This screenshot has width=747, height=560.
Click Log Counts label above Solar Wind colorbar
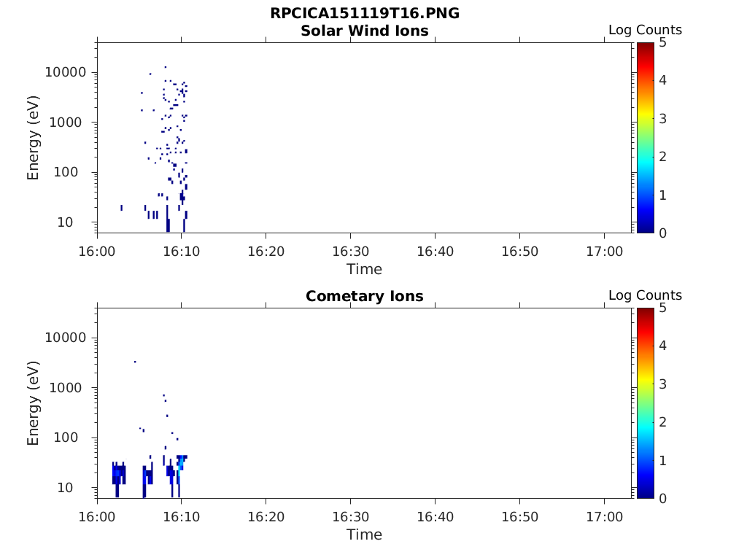(x=645, y=30)
